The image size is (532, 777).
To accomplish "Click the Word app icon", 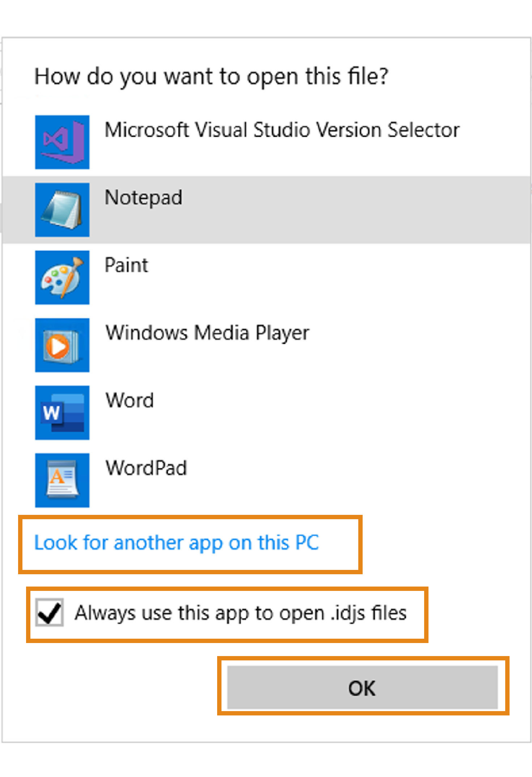I will 62,412.
